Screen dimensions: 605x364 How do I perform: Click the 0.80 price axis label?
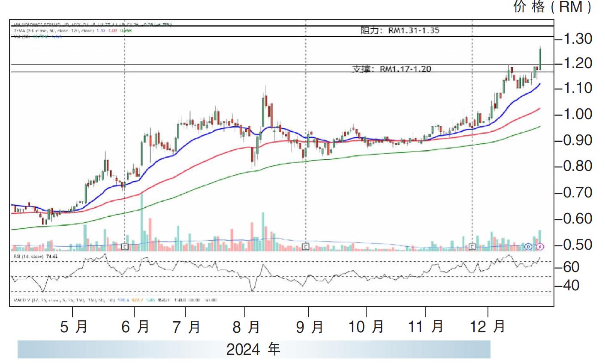coord(577,166)
